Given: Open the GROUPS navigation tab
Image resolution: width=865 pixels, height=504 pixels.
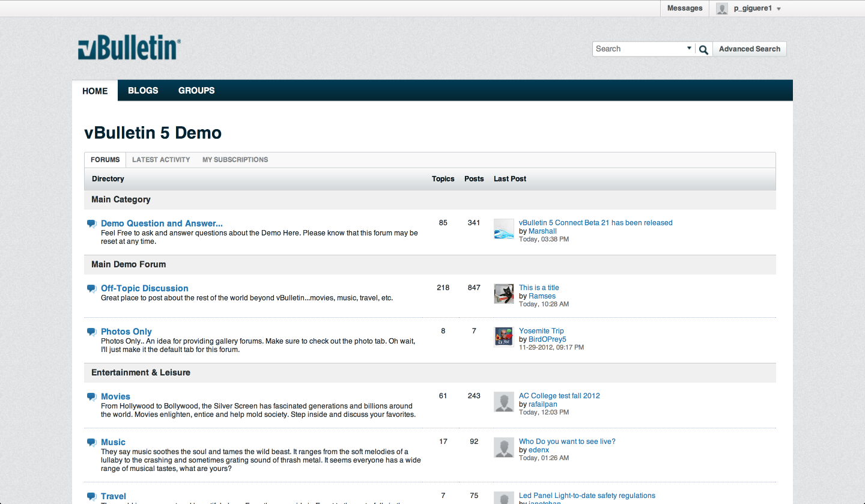Looking at the screenshot, I should point(196,91).
